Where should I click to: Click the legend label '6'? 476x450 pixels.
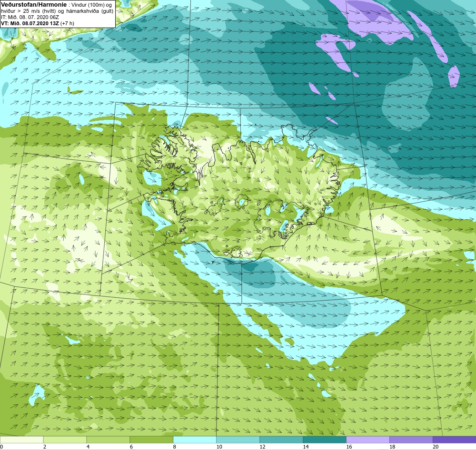tap(131, 447)
